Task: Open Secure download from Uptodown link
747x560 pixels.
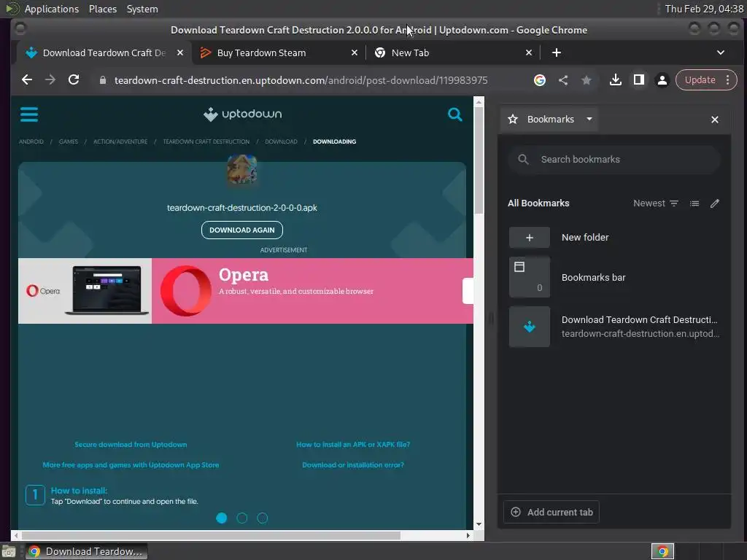Action: (x=131, y=444)
